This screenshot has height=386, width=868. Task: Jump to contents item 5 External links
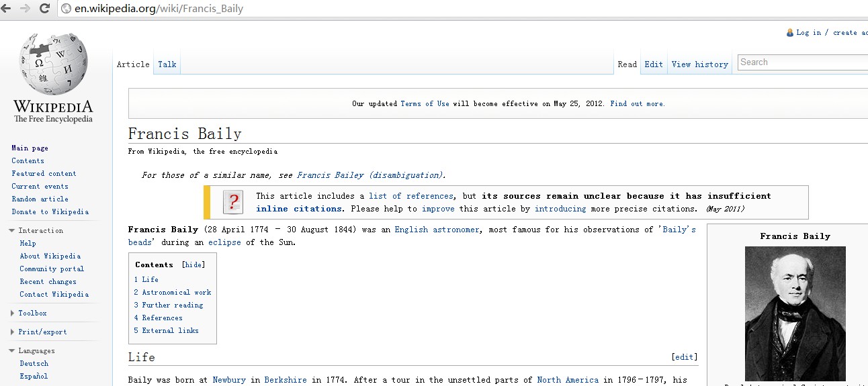[166, 330]
